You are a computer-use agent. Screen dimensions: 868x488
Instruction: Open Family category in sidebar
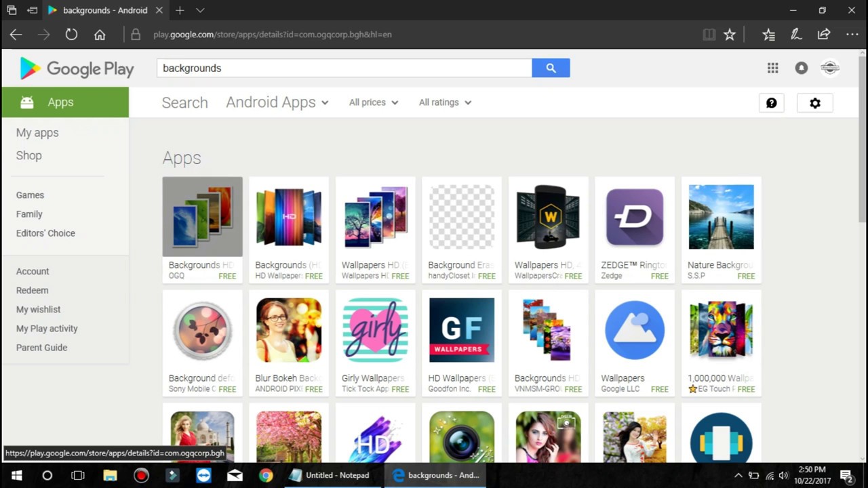[29, 214]
